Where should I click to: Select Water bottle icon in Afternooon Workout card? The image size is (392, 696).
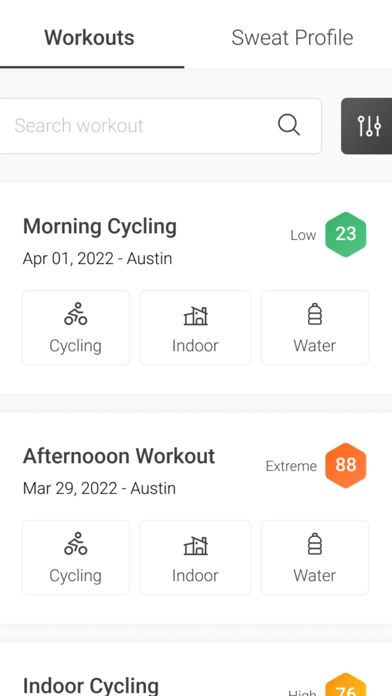coord(315,544)
